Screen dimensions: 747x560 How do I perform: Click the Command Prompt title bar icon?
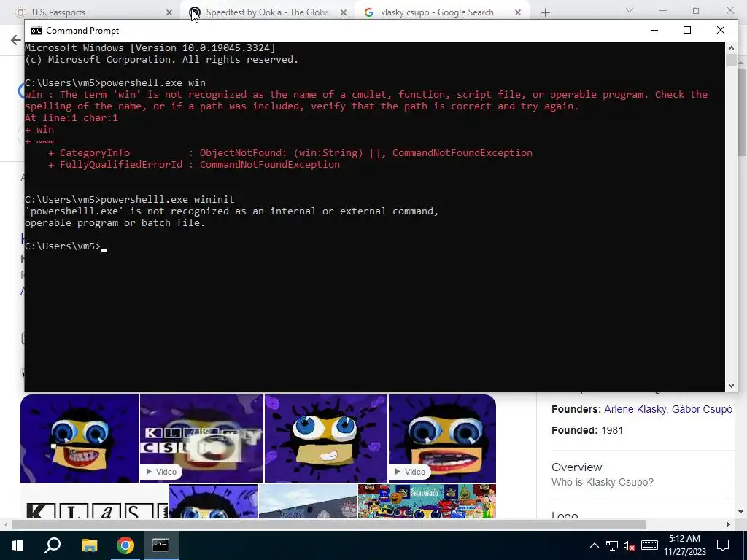(x=36, y=31)
